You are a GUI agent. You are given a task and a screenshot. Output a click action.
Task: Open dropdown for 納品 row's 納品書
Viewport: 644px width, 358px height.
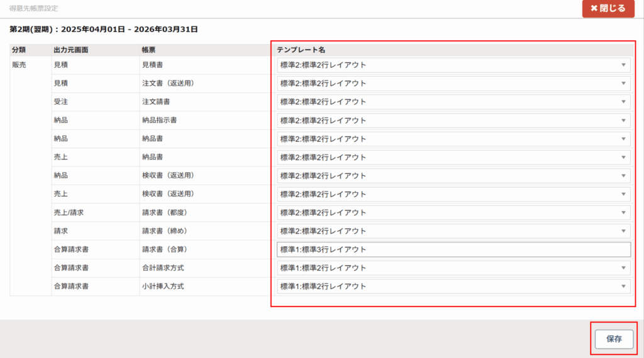pos(453,139)
